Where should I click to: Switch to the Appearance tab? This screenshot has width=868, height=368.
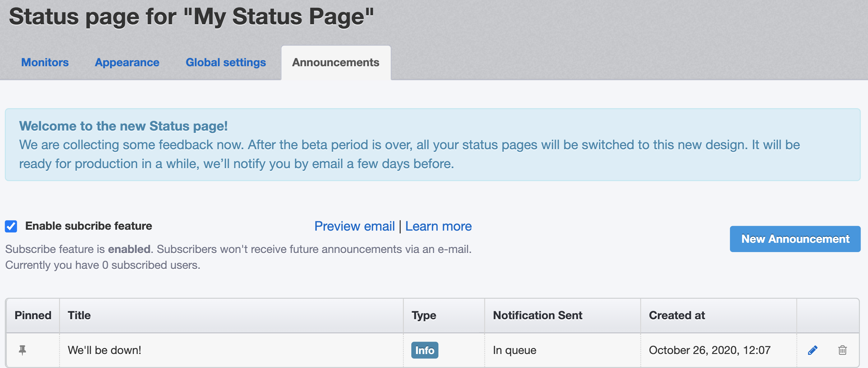[x=127, y=62]
